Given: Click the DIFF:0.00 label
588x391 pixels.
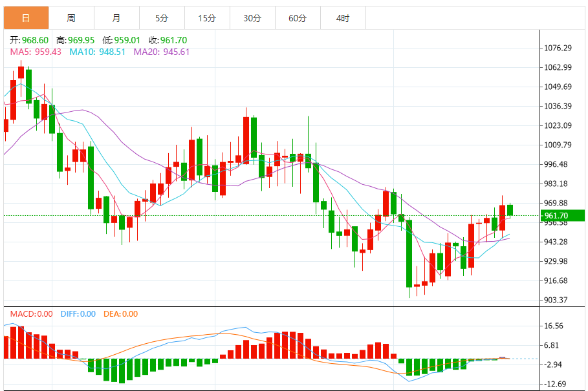Looking at the screenshot, I should click(78, 314).
